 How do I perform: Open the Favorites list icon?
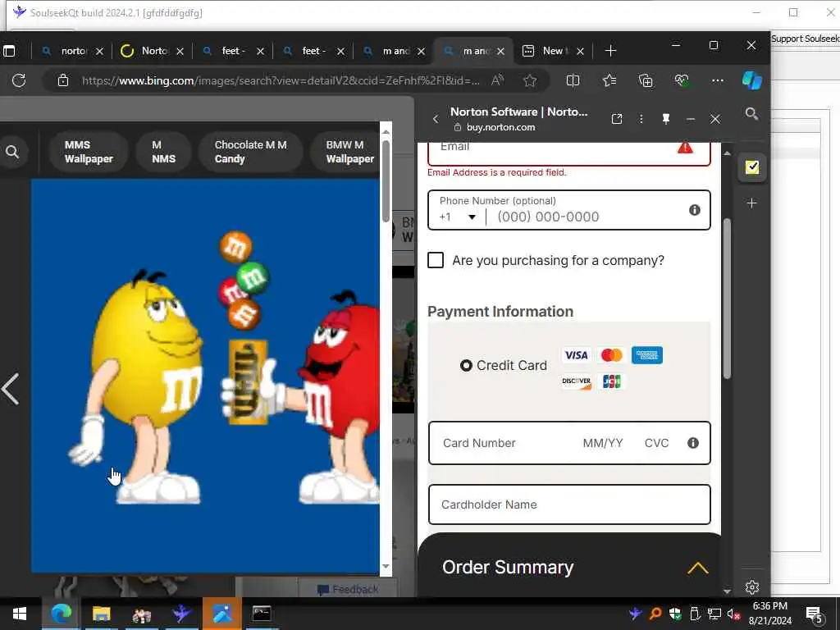(609, 80)
